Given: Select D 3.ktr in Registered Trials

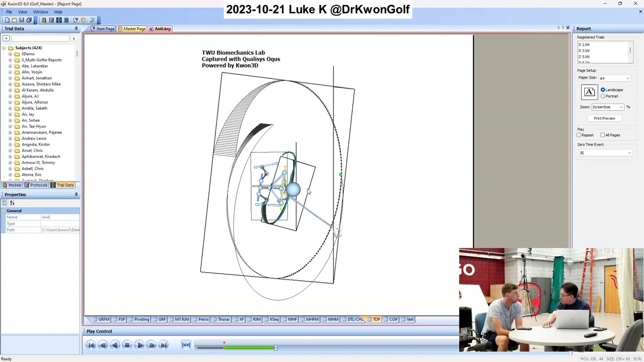Looking at the screenshot, I should point(584,51).
